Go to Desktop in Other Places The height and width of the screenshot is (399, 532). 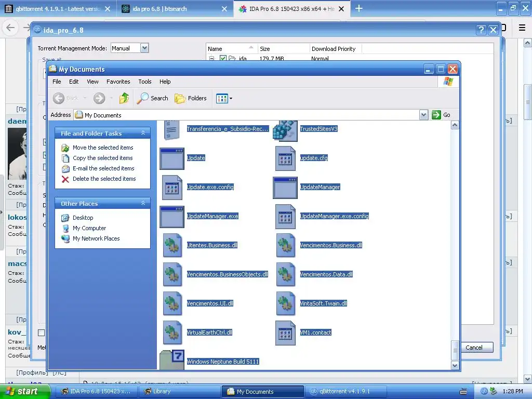[x=83, y=218]
